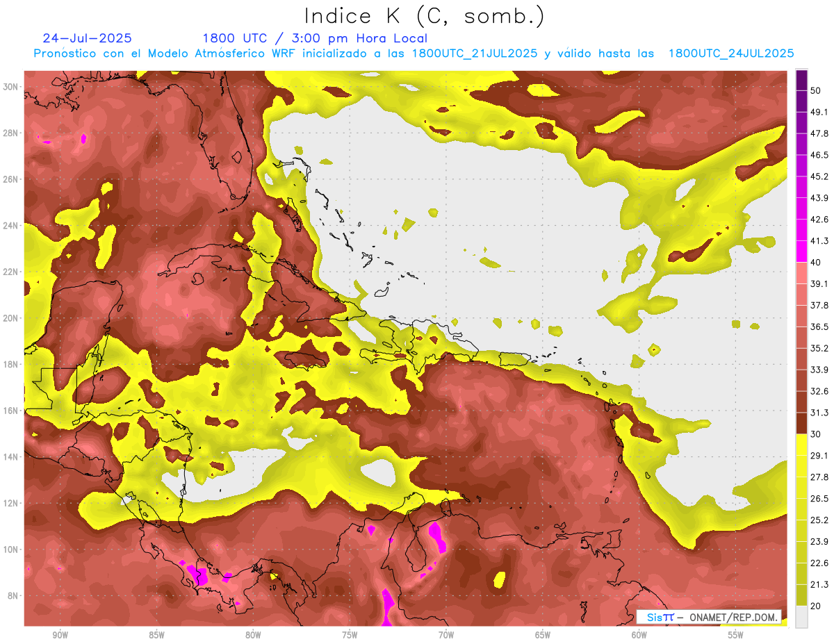Select the date label "24-Jul-2025"
This screenshot has width=834, height=644.
87,38
